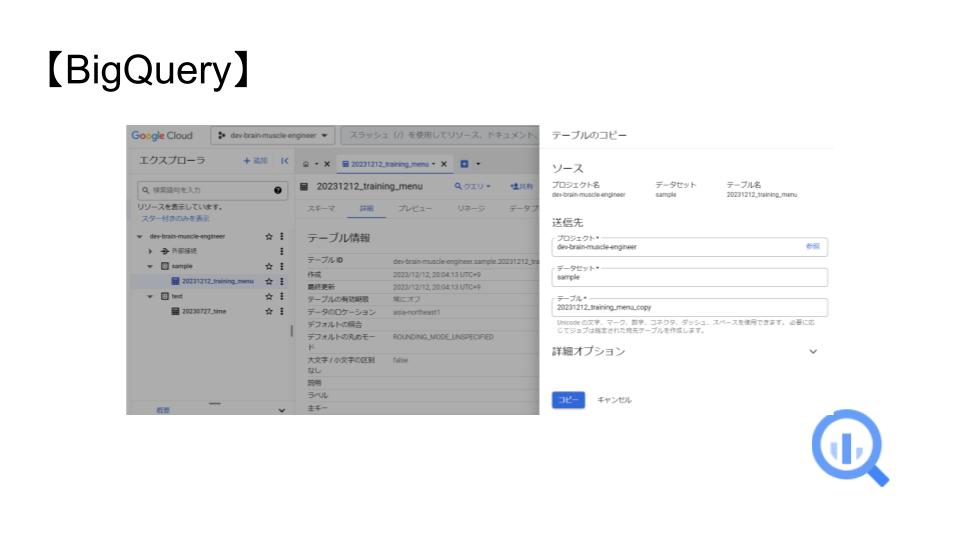Collapse the dev-brain-muscle-engineer project node
Screen dimensions: 960x540
140,236
